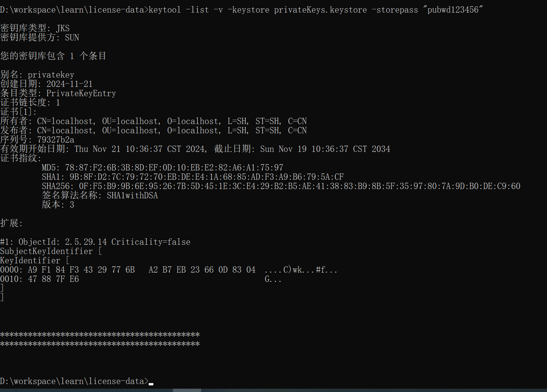The width and height of the screenshot is (547, 392).
Task: Click the 扩展: heading
Action: [x=11, y=223]
